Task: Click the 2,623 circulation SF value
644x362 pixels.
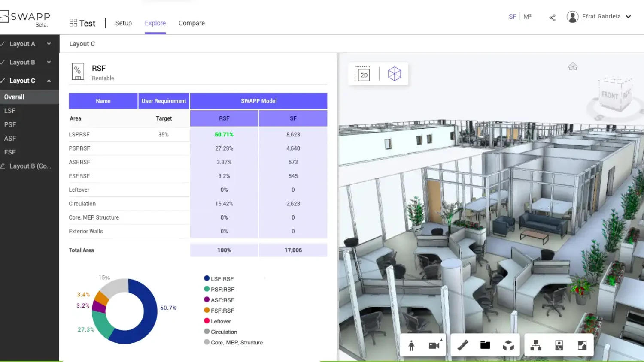Action: click(293, 204)
